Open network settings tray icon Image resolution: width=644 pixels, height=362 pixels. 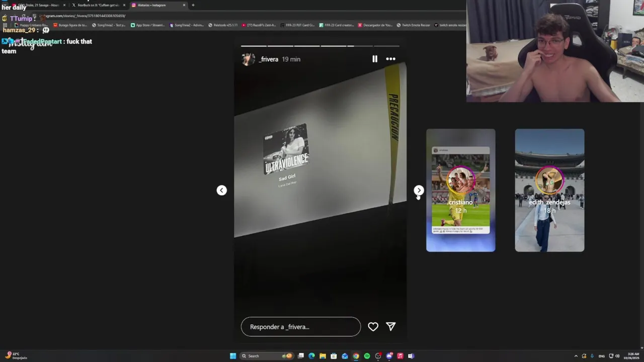tap(611, 356)
